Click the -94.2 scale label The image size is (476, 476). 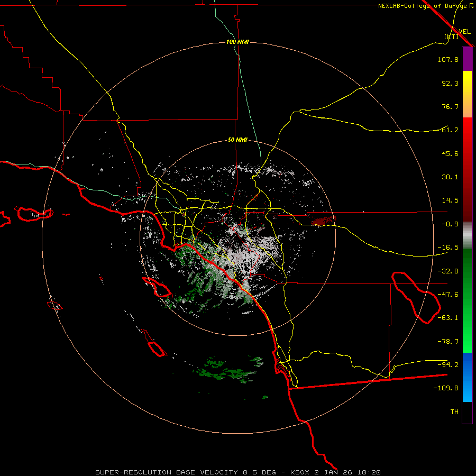coord(448,364)
